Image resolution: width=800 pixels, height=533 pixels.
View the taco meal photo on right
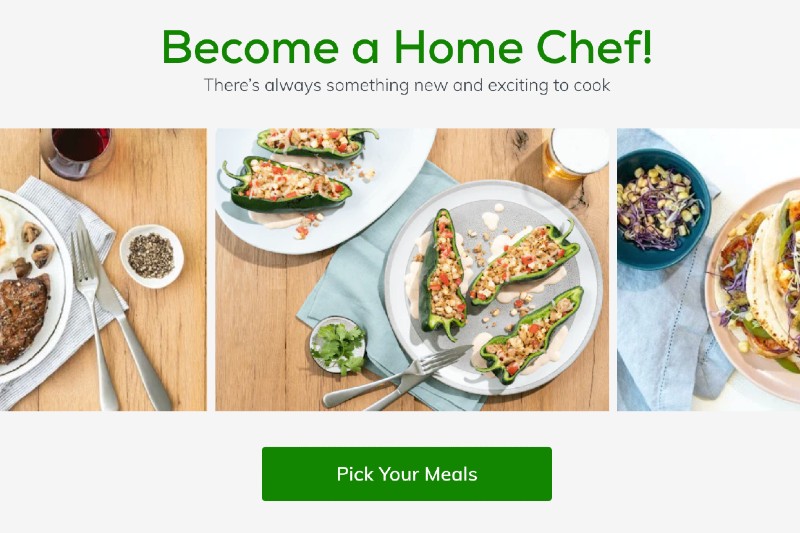pos(709,269)
